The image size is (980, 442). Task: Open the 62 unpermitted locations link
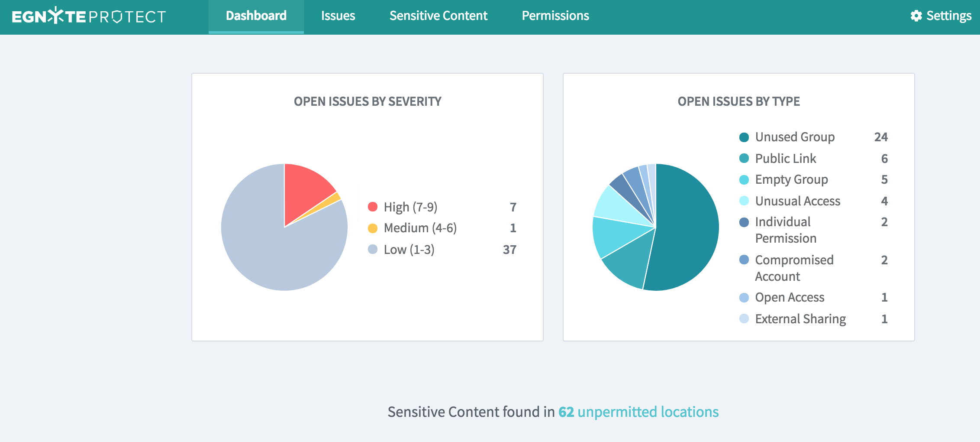pos(638,412)
